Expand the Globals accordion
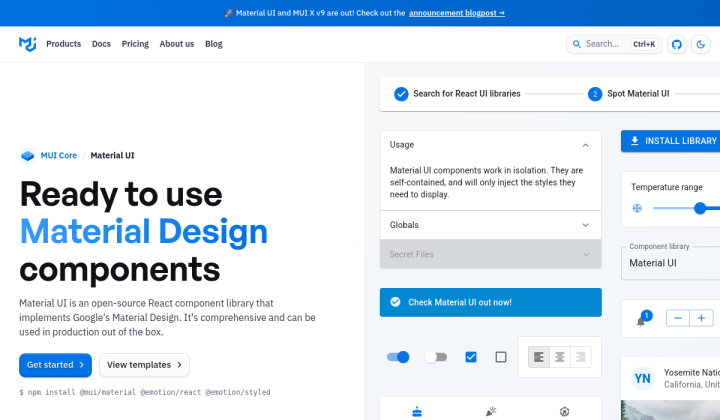720x420 pixels. (490, 225)
